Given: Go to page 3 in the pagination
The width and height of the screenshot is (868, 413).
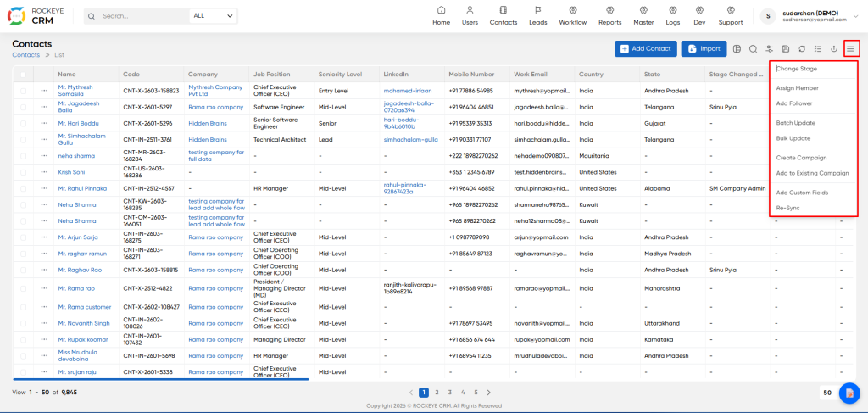Looking at the screenshot, I should [450, 393].
